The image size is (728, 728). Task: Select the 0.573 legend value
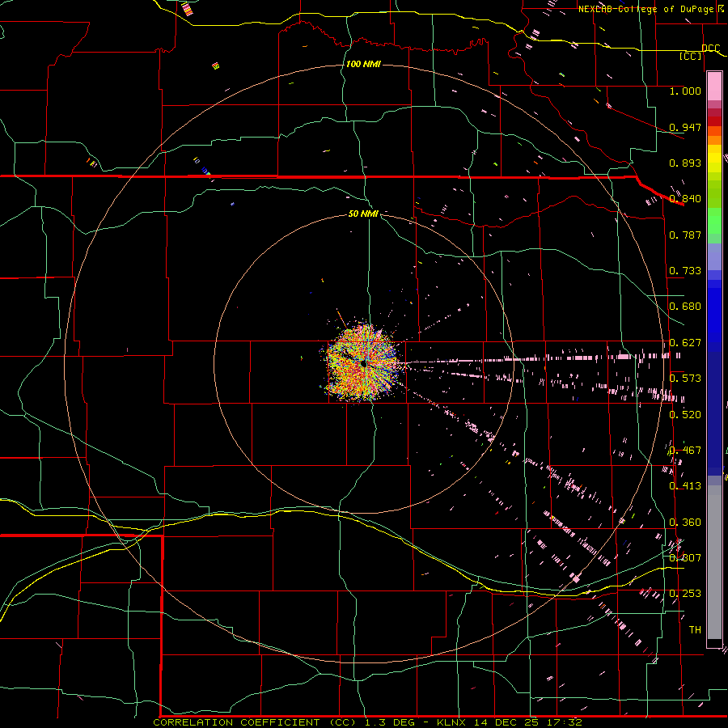click(x=685, y=379)
